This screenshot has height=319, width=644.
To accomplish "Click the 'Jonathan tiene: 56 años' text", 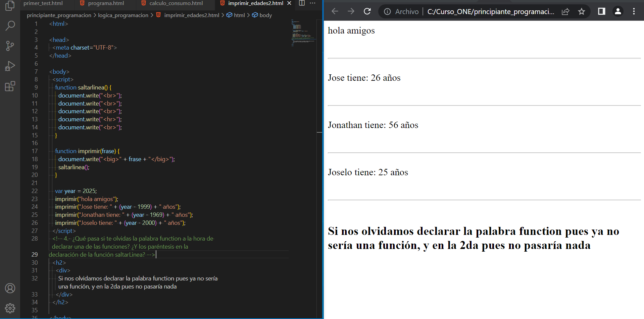I will 373,125.
